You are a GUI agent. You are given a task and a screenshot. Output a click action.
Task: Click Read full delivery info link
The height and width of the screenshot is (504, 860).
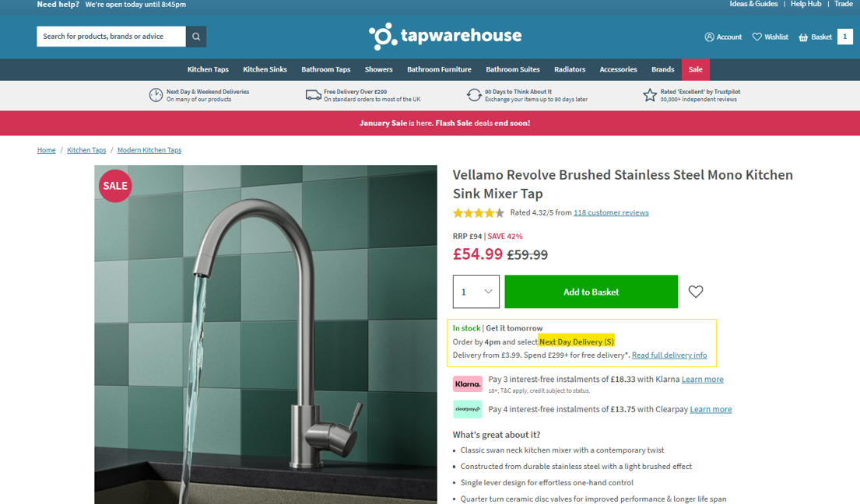(x=669, y=355)
